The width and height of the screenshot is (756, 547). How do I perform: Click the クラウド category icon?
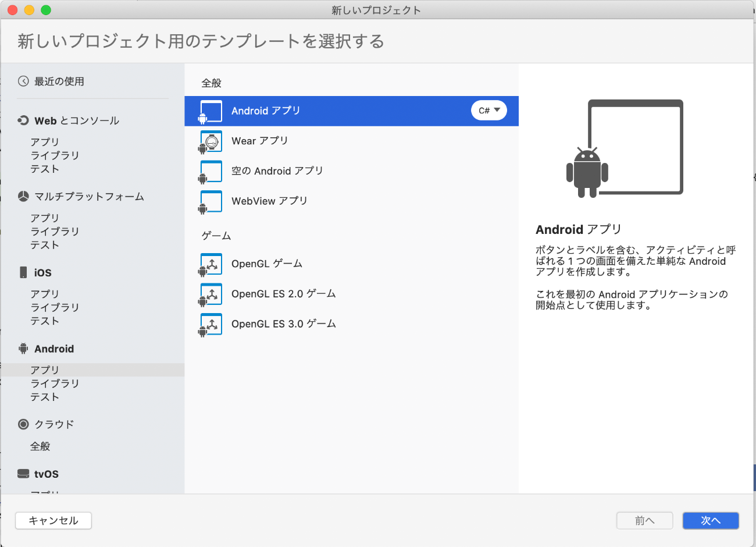pos(23,424)
